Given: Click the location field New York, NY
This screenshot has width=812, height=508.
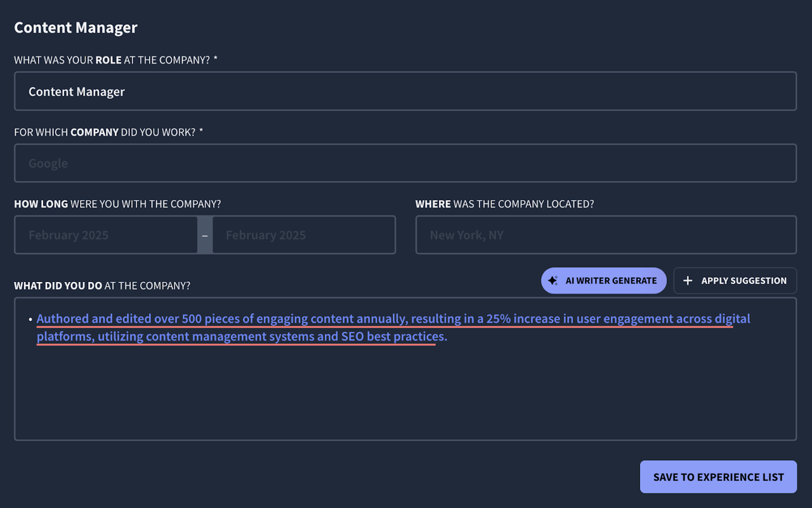Looking at the screenshot, I should pyautogui.click(x=606, y=235).
